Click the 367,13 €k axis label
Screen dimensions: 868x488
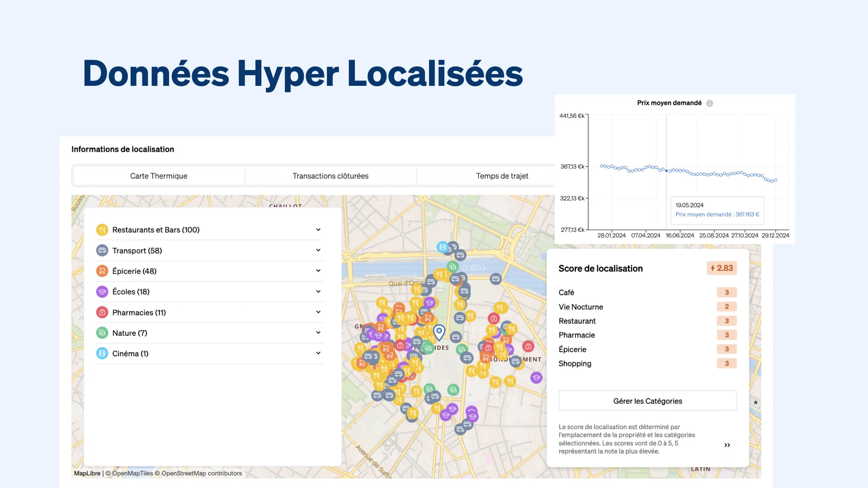(x=572, y=167)
